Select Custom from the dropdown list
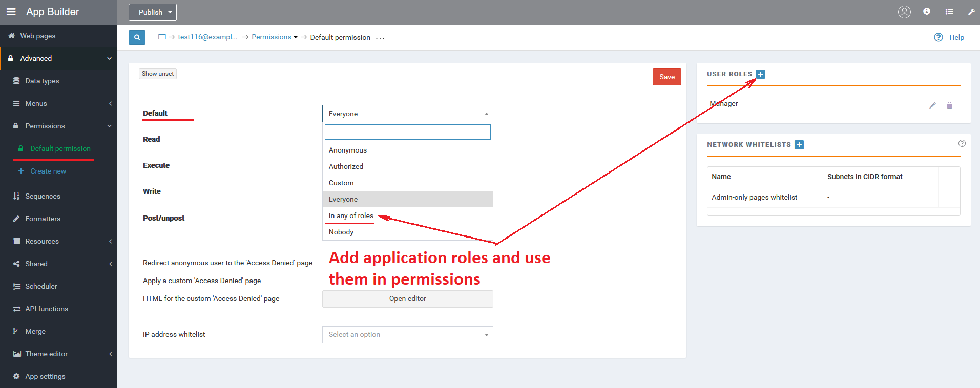 point(408,183)
